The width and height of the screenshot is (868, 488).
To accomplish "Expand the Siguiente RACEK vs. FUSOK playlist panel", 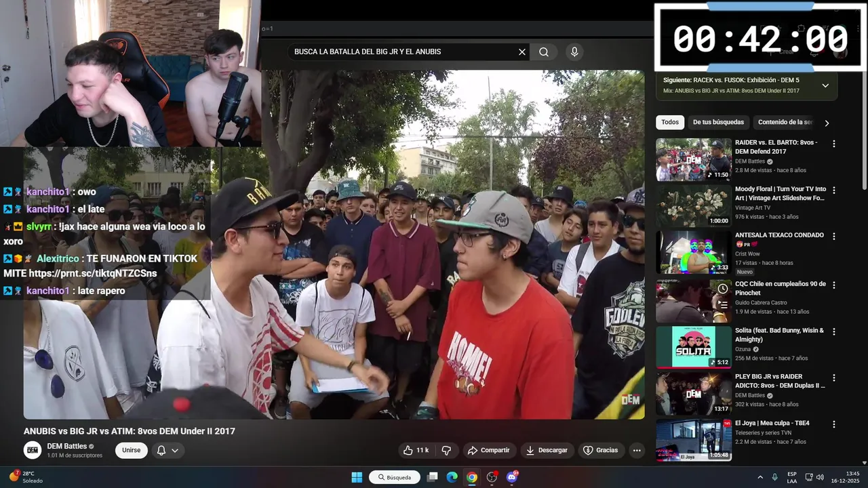I will [x=825, y=85].
